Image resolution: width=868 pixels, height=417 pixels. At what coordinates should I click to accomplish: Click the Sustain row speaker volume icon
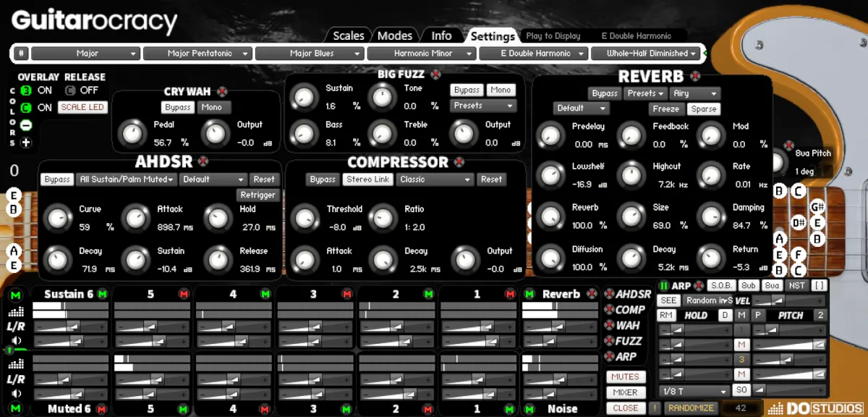tap(15, 341)
